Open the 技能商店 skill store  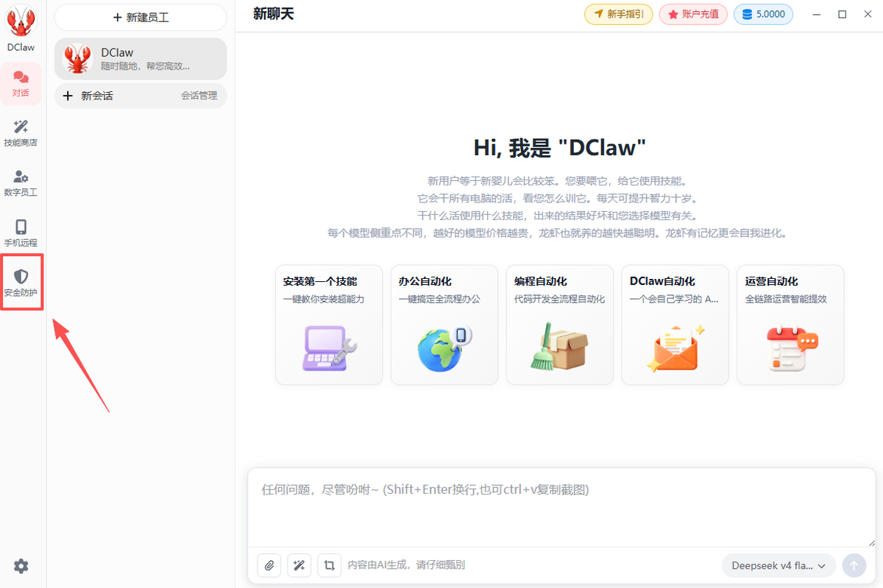click(21, 134)
